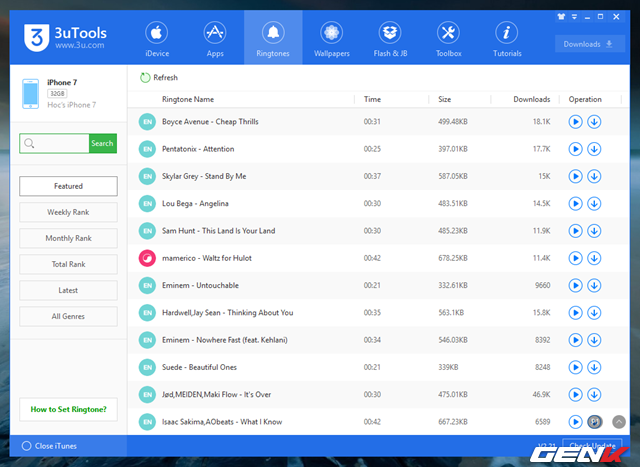Viewport: 640px width, 467px height.
Task: Play Hardwell,Jay Sean - Thinking About You
Action: 576,313
